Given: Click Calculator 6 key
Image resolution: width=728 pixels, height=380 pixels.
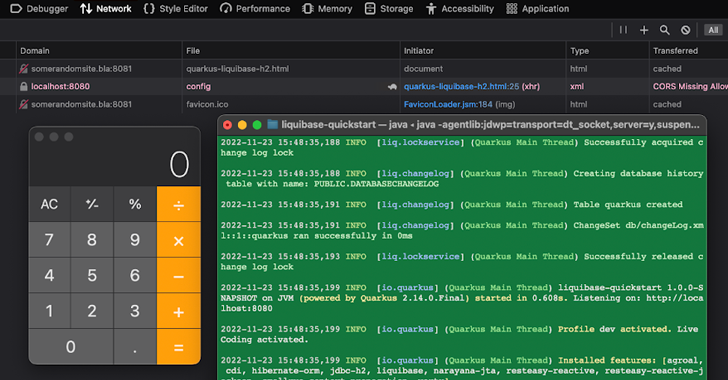Looking at the screenshot, I should pyautogui.click(x=135, y=275).
